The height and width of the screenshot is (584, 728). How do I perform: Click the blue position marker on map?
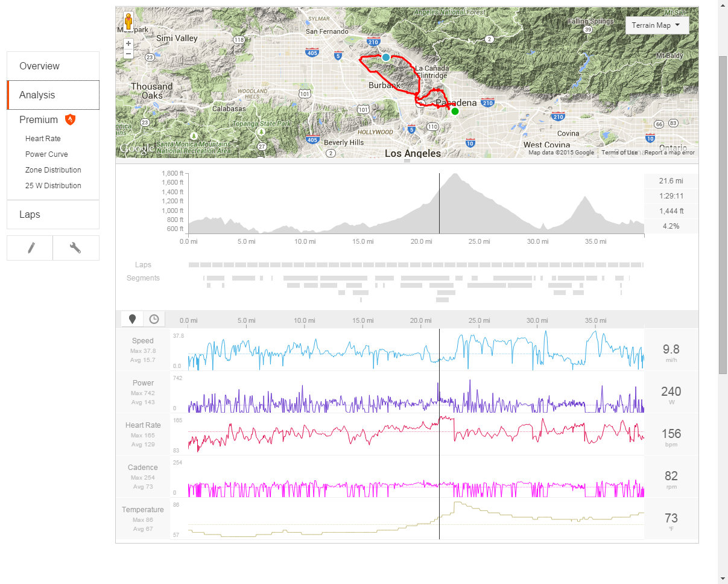click(x=386, y=57)
